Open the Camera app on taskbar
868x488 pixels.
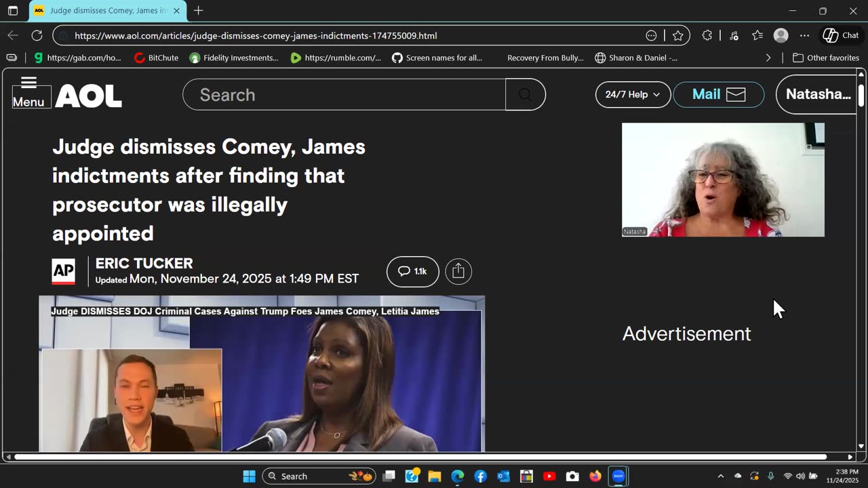click(x=572, y=476)
